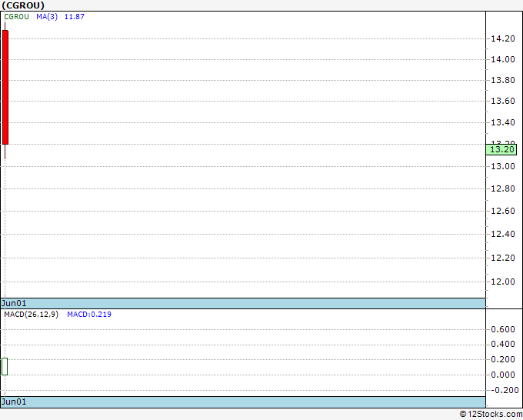Click the 11.87 moving average value

(x=74, y=17)
